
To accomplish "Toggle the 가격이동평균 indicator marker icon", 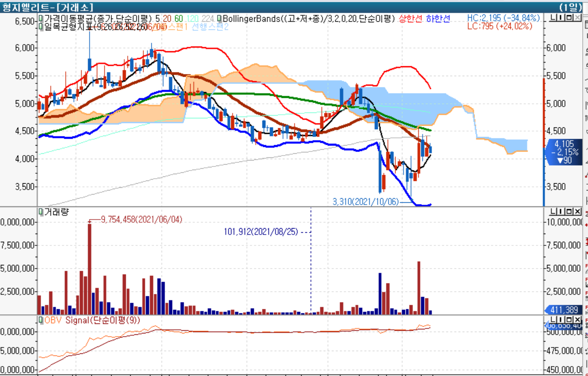I will pyautogui.click(x=41, y=19).
